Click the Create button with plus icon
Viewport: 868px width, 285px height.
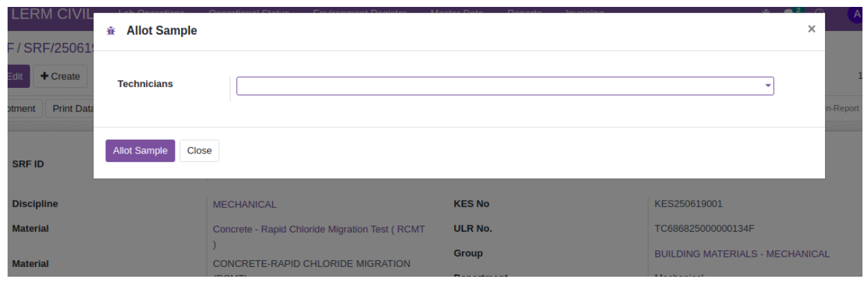click(60, 76)
